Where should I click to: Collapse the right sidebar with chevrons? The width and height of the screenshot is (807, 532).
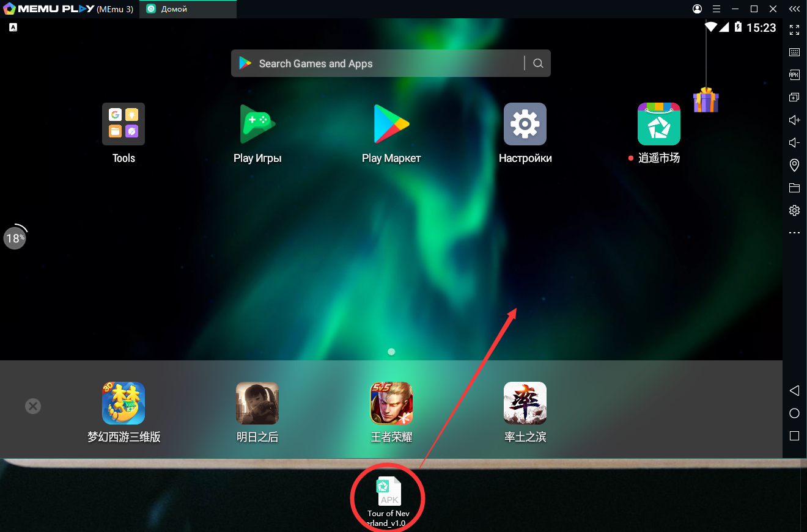click(794, 9)
